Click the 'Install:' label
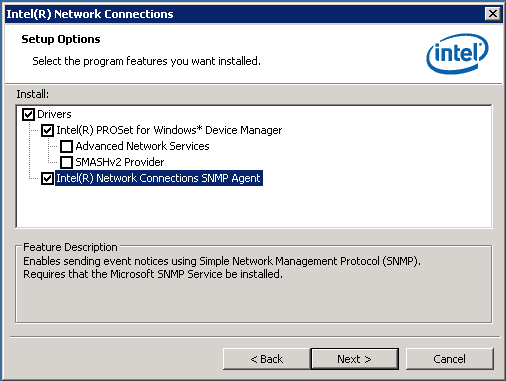The image size is (506, 381). 33,94
